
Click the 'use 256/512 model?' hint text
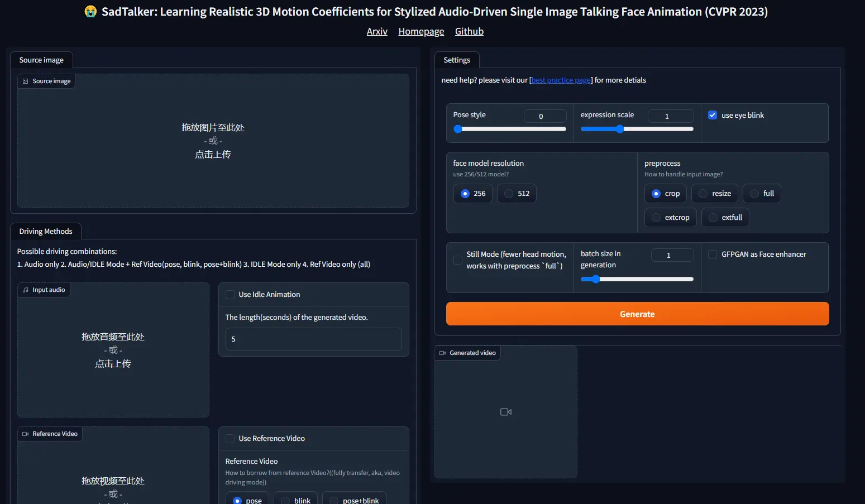[481, 174]
